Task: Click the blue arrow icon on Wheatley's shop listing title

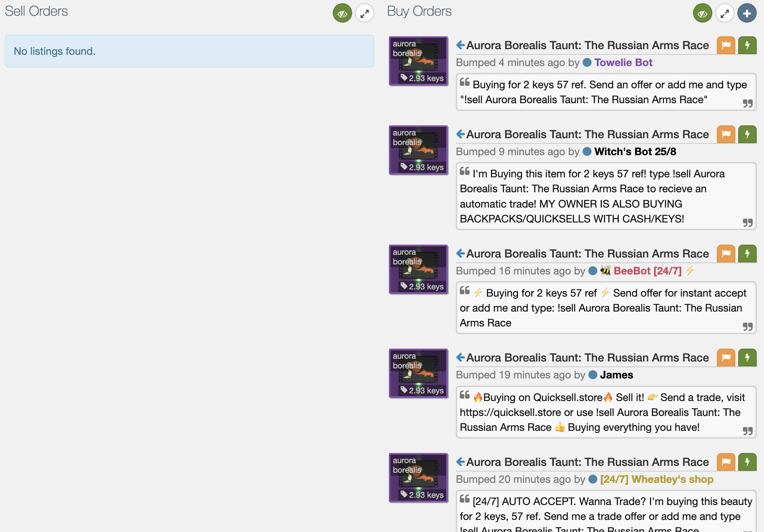Action: coord(461,462)
